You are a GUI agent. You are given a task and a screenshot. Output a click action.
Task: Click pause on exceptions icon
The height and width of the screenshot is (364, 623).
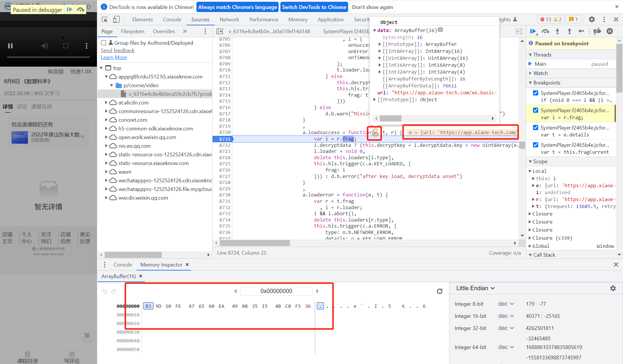(609, 31)
